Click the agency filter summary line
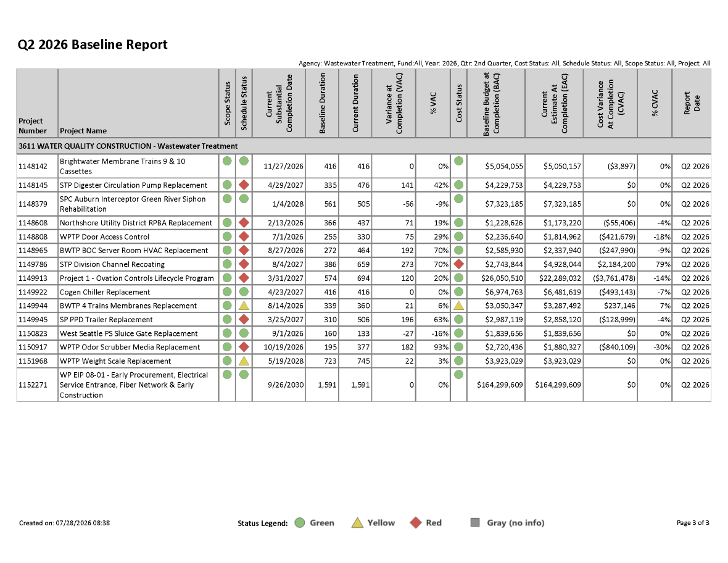 click(504, 63)
